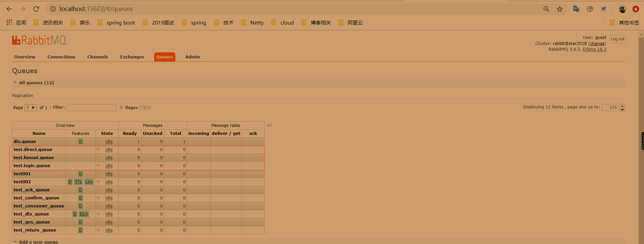Image resolution: width=644 pixels, height=244 pixels.
Task: Open the dlx.queue queue link
Action: (25, 142)
